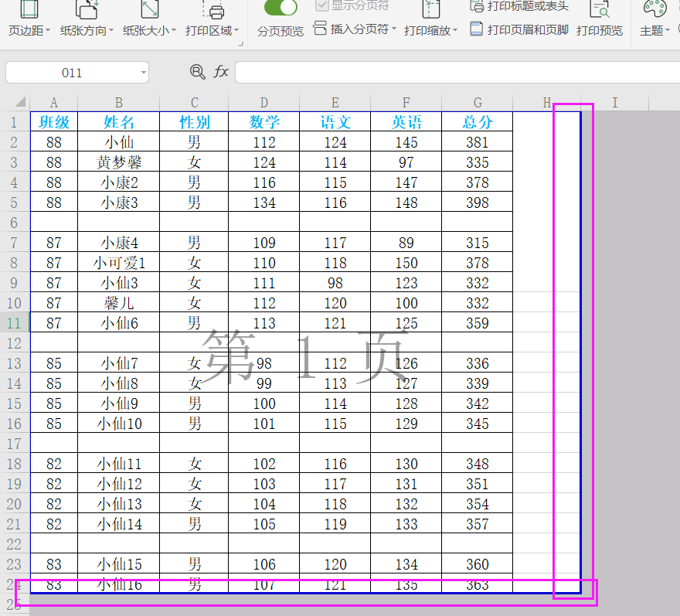The width and height of the screenshot is (680, 616).
Task: Click 打印页眉和页脚 header footer icon
Action: tap(477, 29)
